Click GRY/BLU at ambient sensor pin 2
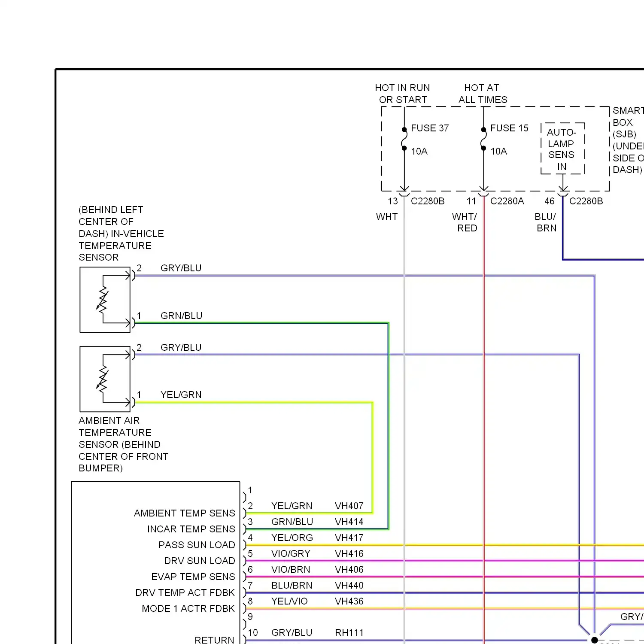The width and height of the screenshot is (644, 644). click(x=181, y=347)
